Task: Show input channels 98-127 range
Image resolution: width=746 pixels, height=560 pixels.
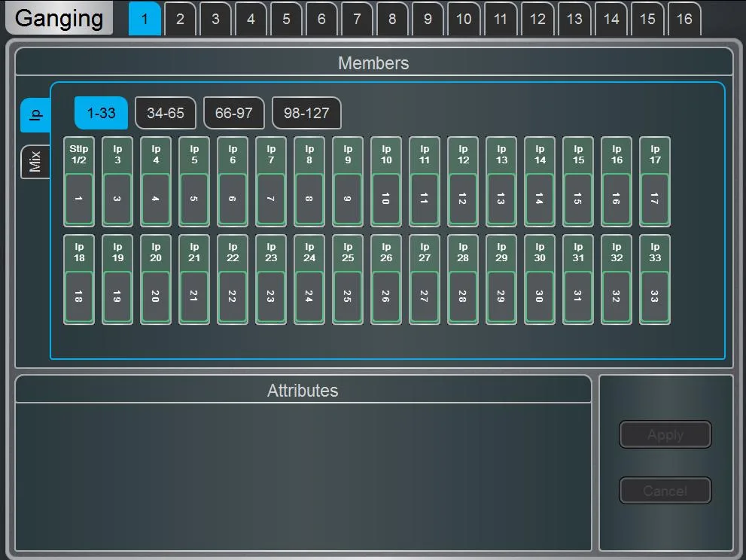Action: tap(306, 113)
